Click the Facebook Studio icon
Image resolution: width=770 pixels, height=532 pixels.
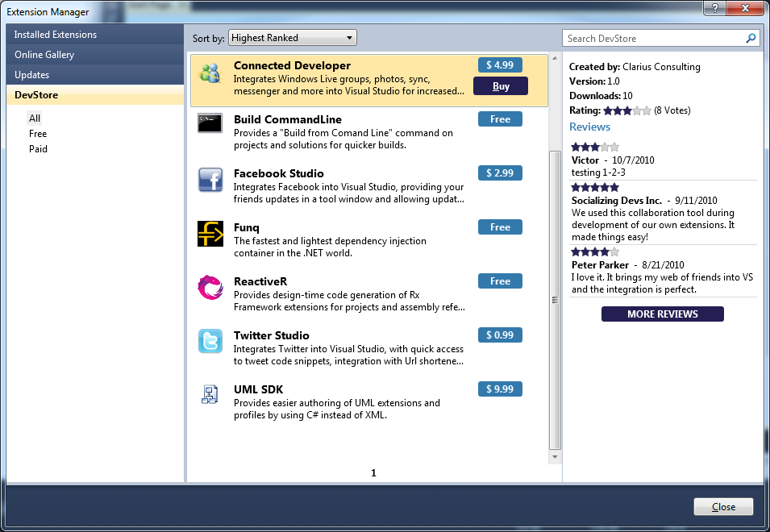[210, 180]
